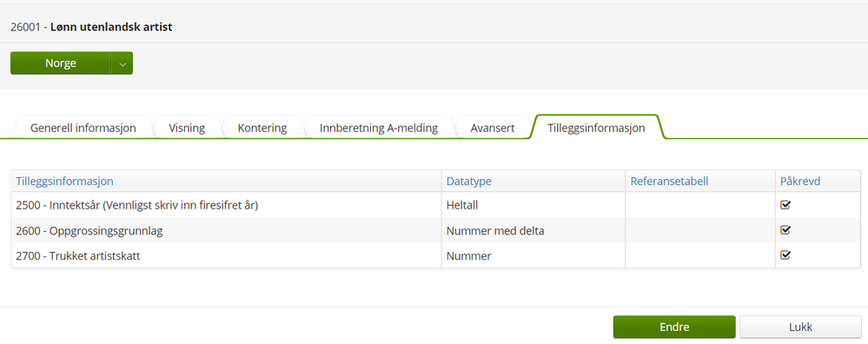Toggle Påkrevd checkbox for 2600 Oppgrossingsgrunnlag
This screenshot has height=344, width=868.
click(x=785, y=230)
